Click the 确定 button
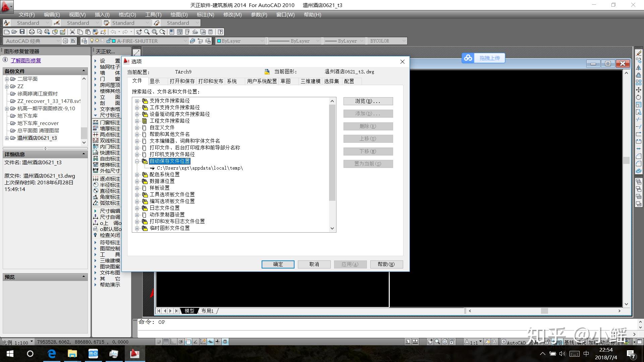Screen dimensions: 644x362 pos(278,264)
